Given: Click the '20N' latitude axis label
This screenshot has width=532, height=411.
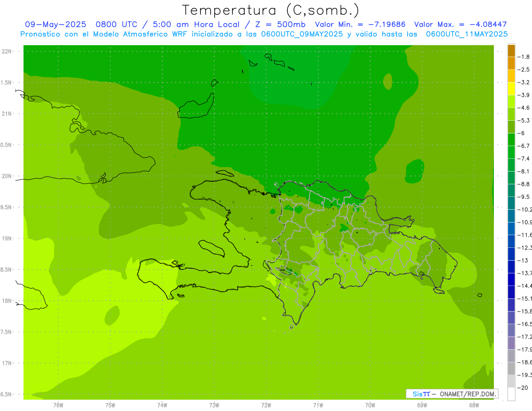Looking at the screenshot, I should click(7, 176).
